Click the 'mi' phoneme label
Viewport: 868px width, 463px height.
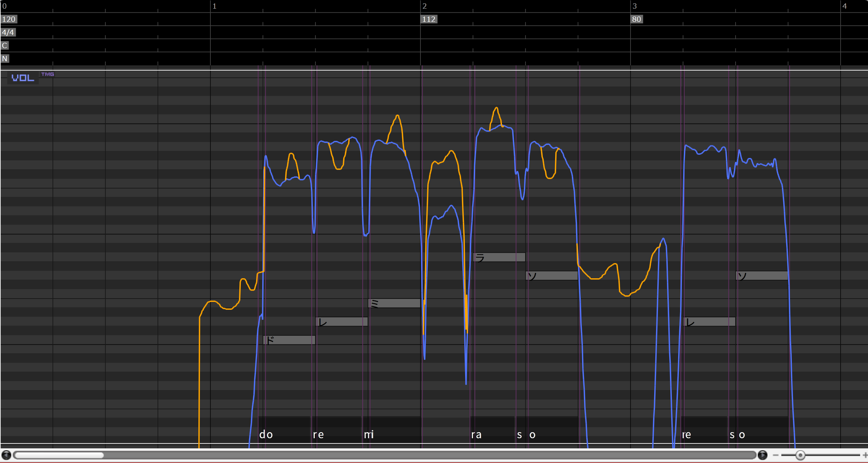coord(369,434)
